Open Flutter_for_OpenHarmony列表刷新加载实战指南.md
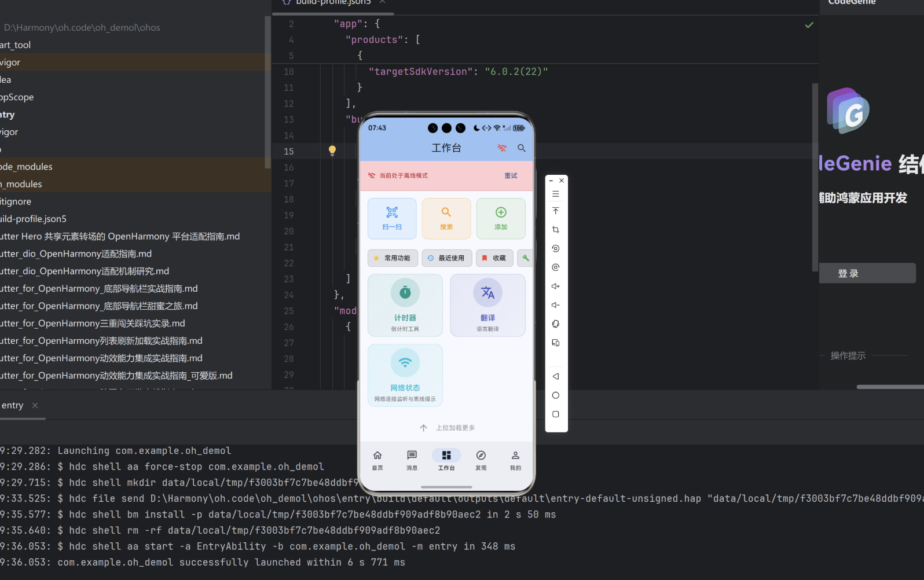 click(101, 341)
